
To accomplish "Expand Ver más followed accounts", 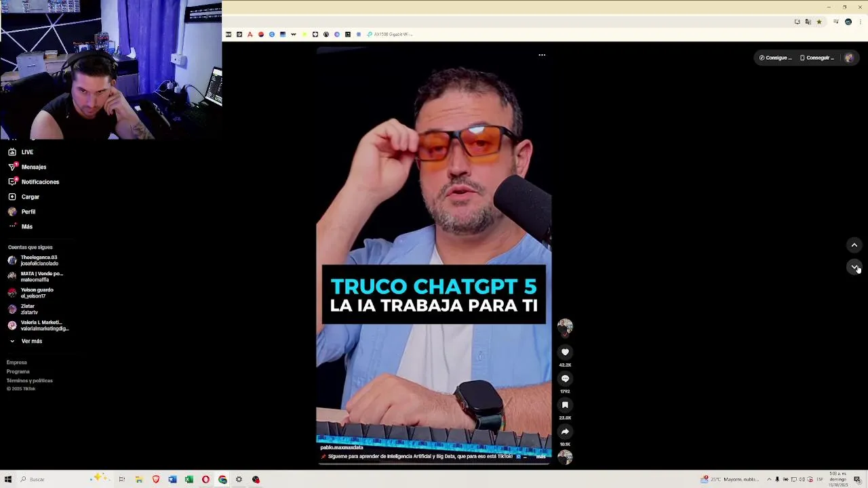I will 26,341.
